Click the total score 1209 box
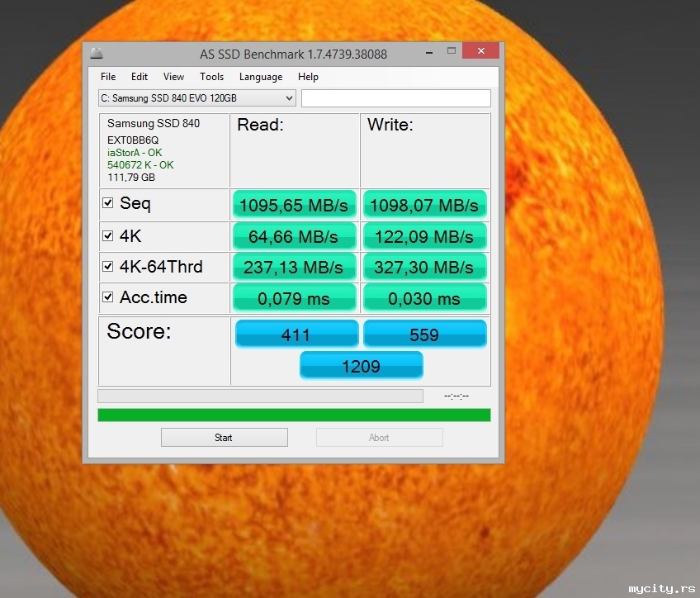This screenshot has height=598, width=700. 361,366
